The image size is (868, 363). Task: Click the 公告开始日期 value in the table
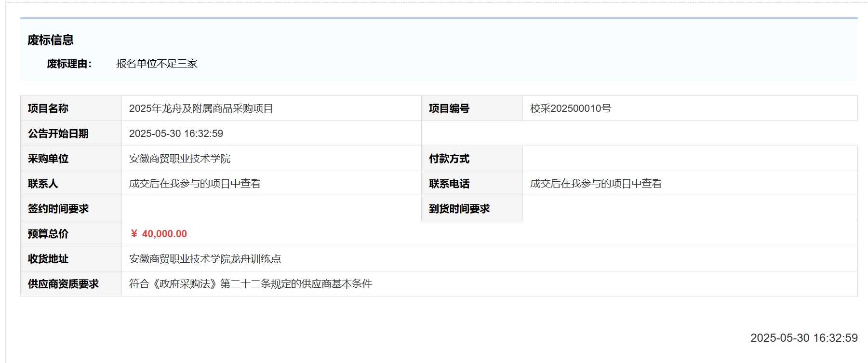[x=176, y=134]
